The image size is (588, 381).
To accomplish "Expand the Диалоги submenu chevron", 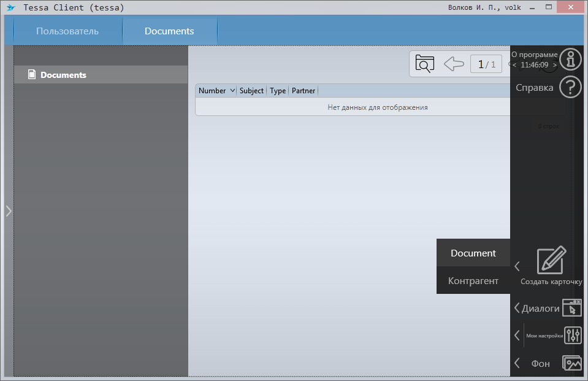I will pyautogui.click(x=517, y=308).
